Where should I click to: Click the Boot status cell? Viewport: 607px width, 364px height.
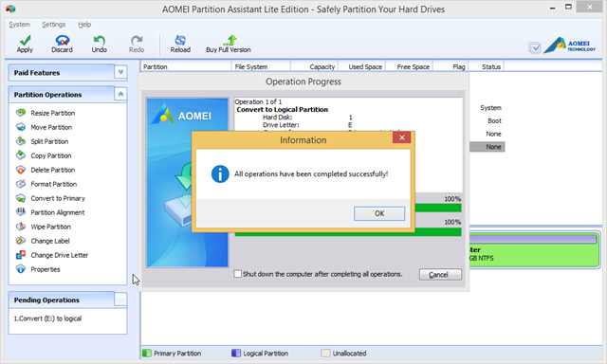pos(494,120)
